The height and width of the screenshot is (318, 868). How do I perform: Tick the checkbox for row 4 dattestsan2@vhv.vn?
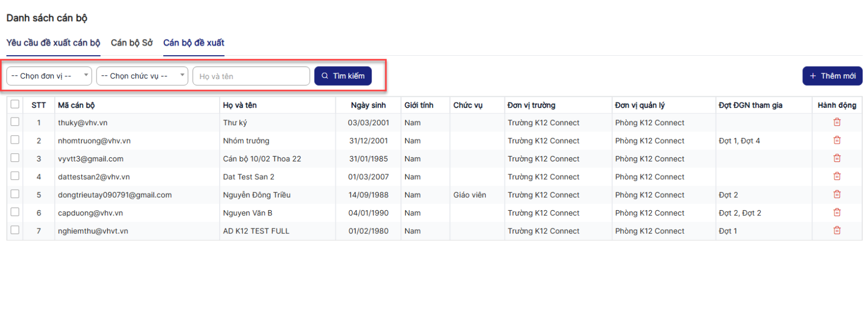point(15,176)
